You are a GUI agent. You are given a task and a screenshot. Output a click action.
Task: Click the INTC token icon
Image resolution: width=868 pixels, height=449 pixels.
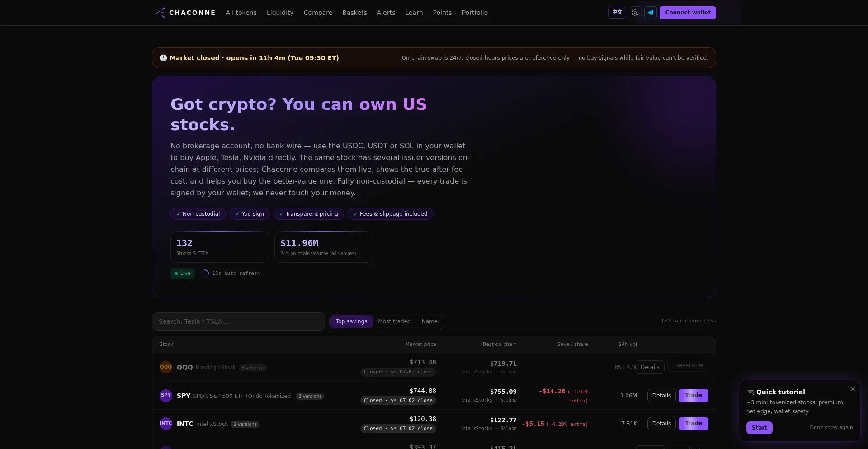[166, 424]
